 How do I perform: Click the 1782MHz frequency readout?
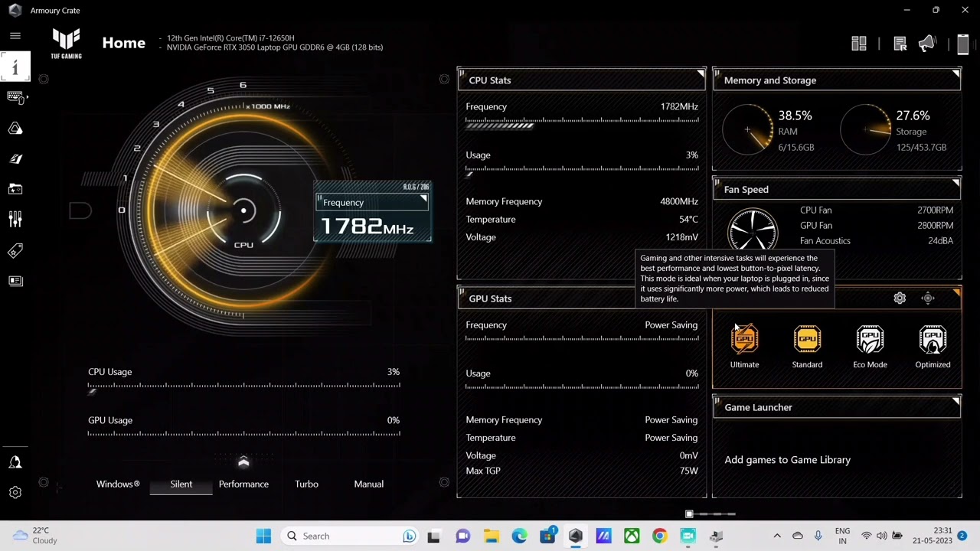367,227
